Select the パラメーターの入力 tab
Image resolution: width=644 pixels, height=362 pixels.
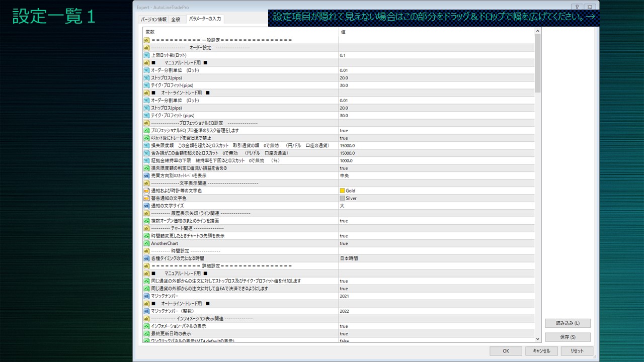click(x=205, y=19)
